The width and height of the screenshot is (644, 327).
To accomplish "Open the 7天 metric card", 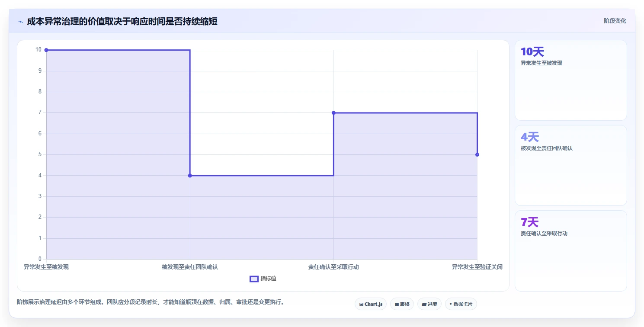I will [570, 251].
